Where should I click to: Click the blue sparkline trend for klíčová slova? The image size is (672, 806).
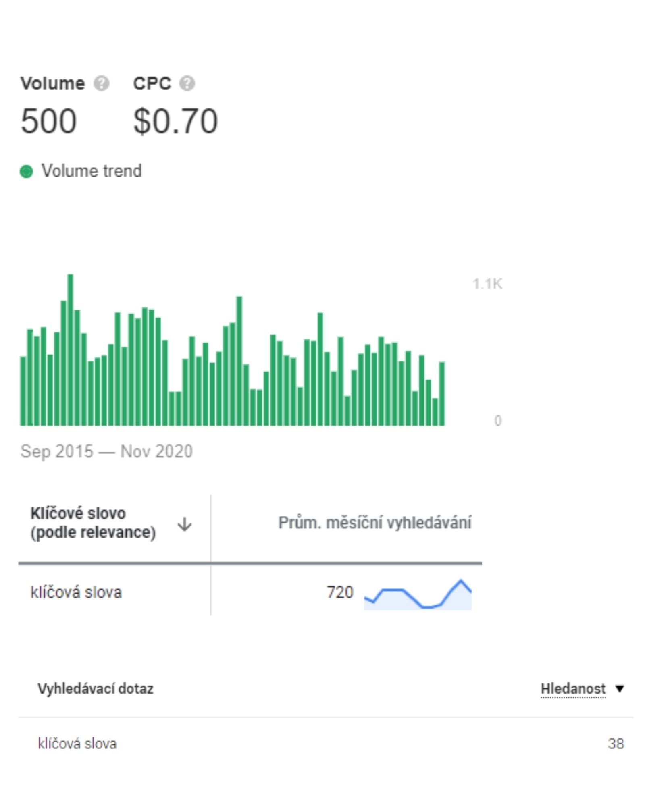418,594
